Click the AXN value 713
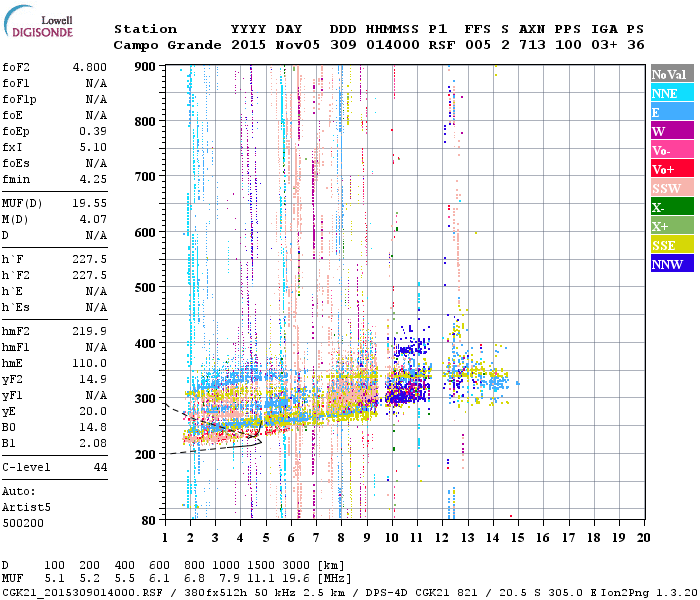Viewport: 700px width, 600px height. [532, 45]
